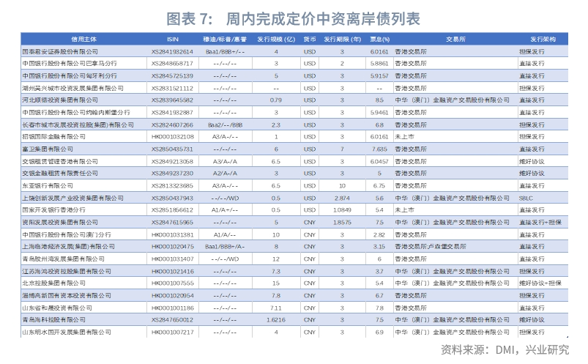Click the '货币' column header
588x364 pixels.
pos(309,39)
